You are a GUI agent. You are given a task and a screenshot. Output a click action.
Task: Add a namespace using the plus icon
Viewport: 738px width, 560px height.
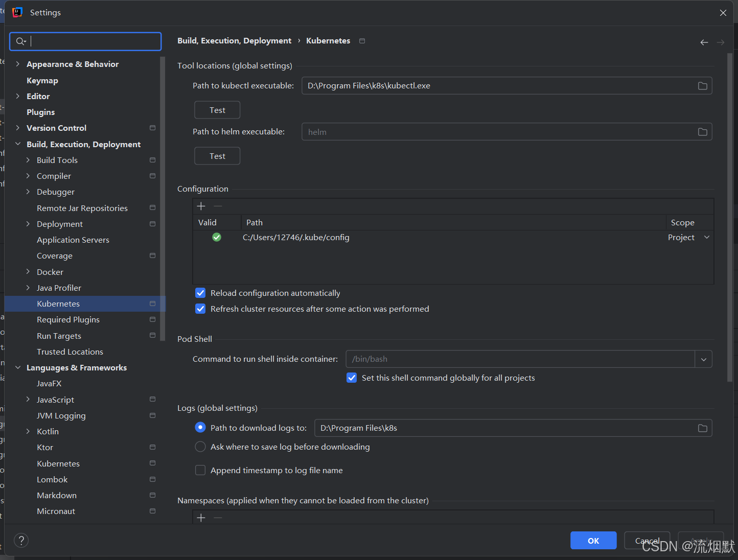pyautogui.click(x=201, y=517)
